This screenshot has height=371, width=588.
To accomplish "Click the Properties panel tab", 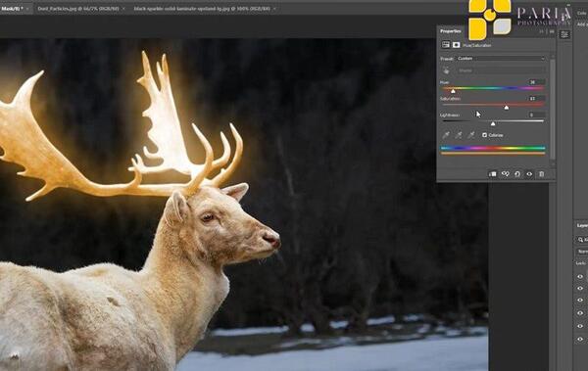I will 451,31.
